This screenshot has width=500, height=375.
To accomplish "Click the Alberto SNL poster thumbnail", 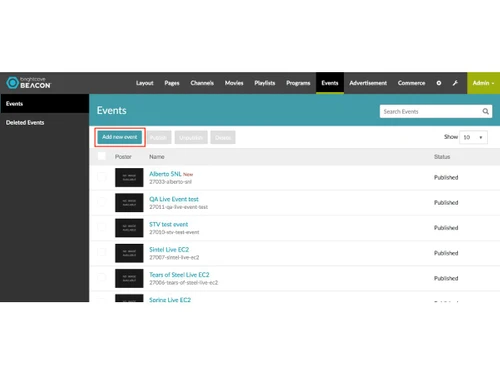I will pos(129,177).
